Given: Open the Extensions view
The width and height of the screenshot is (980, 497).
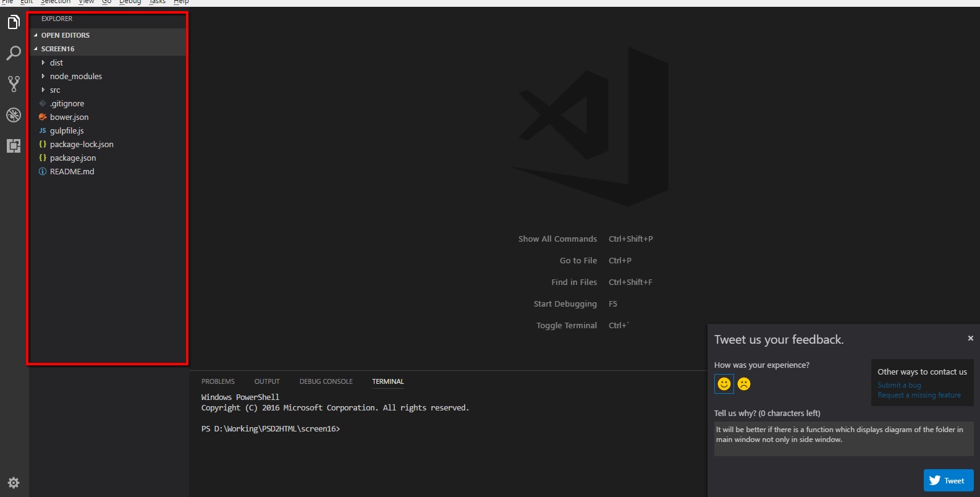Looking at the screenshot, I should [x=14, y=146].
